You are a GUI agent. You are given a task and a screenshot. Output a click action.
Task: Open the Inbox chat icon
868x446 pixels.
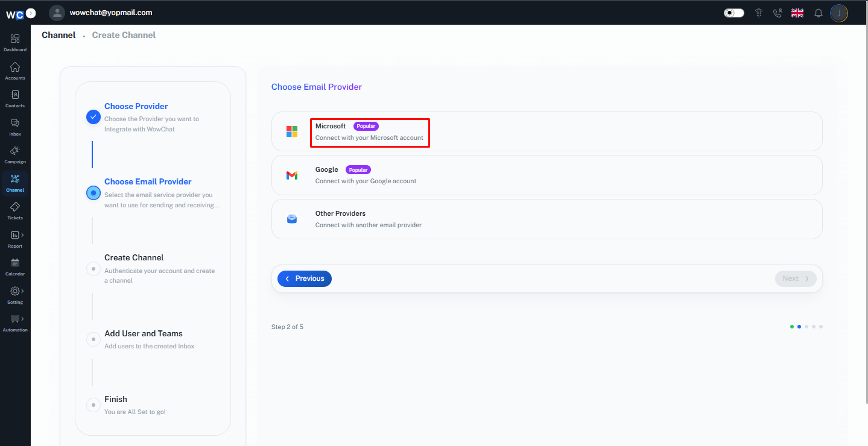15,123
